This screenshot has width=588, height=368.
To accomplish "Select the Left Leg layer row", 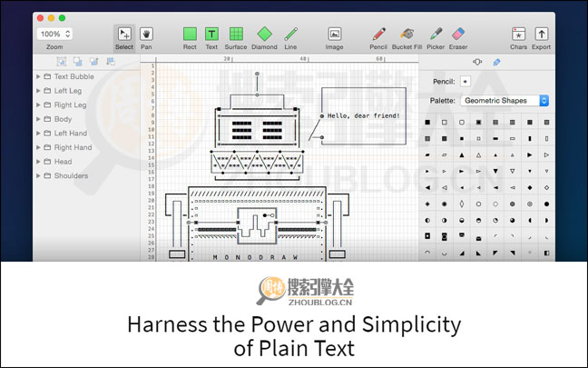I will [x=86, y=91].
